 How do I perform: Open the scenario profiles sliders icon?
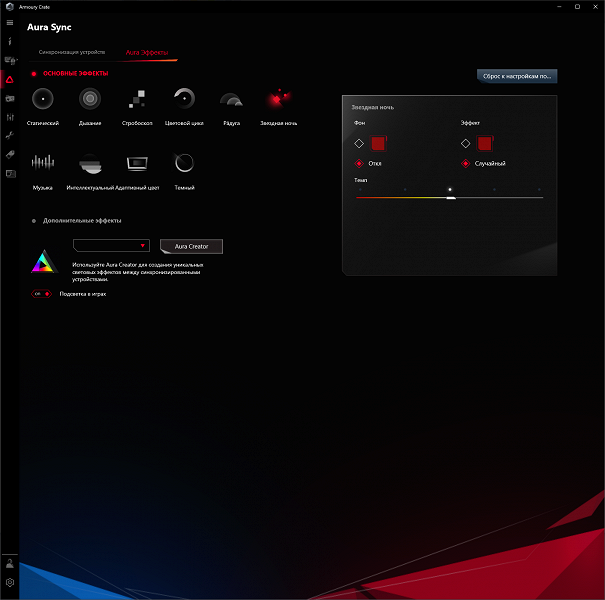(x=10, y=117)
